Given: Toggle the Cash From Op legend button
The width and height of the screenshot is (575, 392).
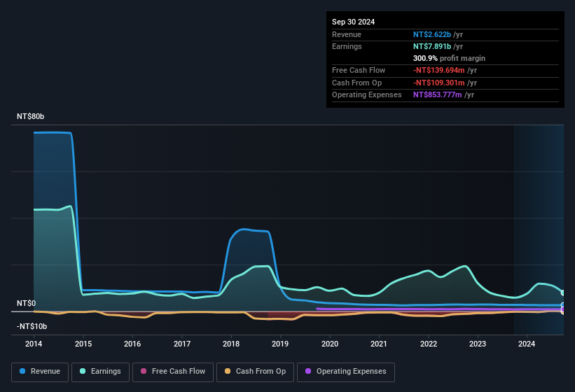Looking at the screenshot, I should click(255, 372).
